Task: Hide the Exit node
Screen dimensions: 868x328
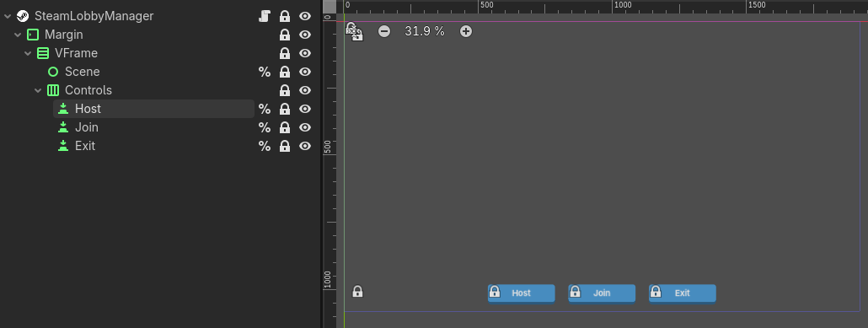Action: 305,146
